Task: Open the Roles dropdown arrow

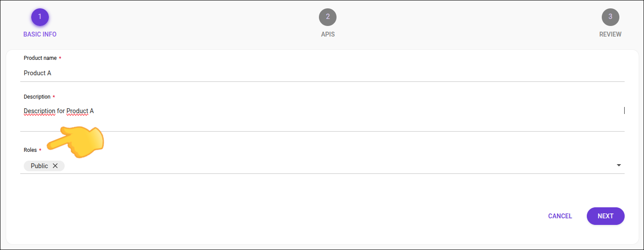Action: click(x=619, y=165)
